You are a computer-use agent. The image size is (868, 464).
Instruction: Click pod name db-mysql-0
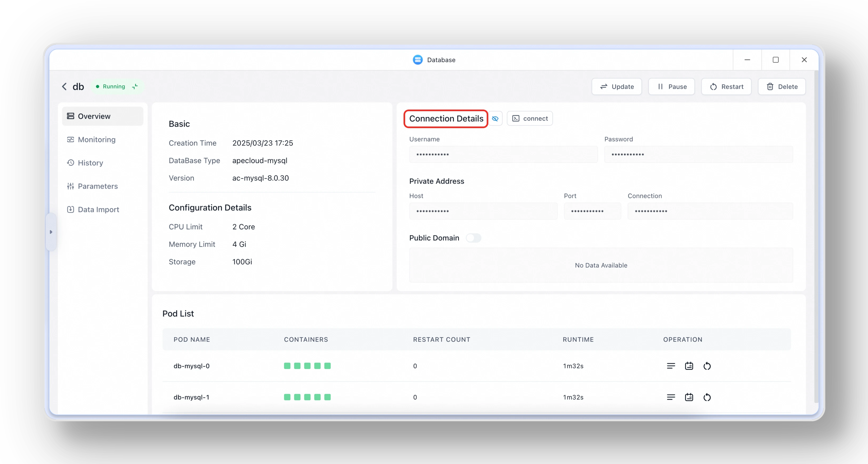tap(191, 366)
